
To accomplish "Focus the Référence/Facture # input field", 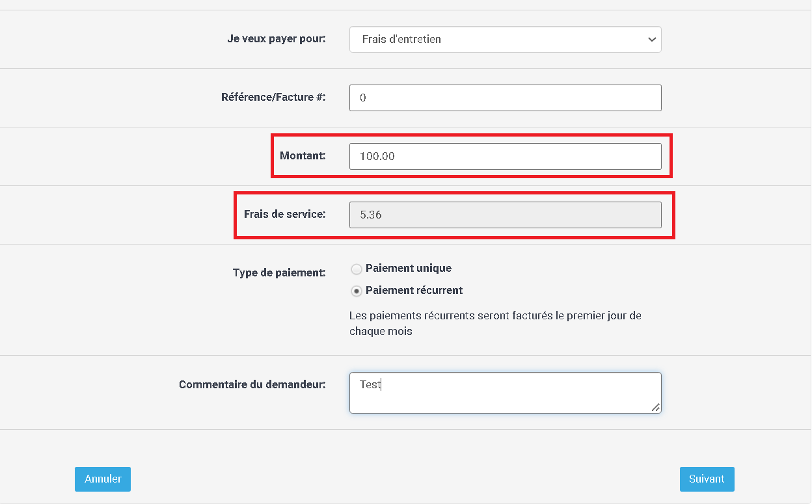I will coord(505,98).
